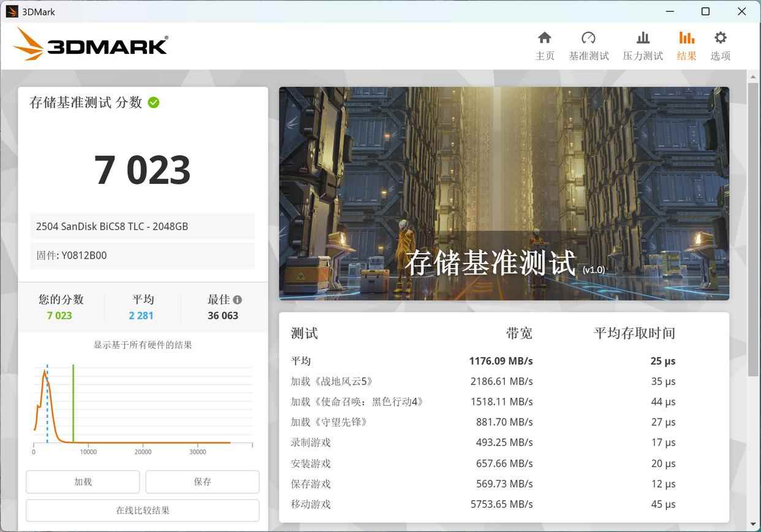Open the 主页 home icon
This screenshot has height=532, width=761.
(545, 38)
